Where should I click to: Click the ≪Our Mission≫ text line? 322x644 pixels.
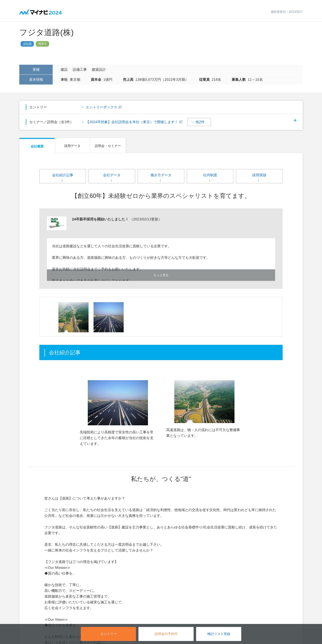(57, 568)
